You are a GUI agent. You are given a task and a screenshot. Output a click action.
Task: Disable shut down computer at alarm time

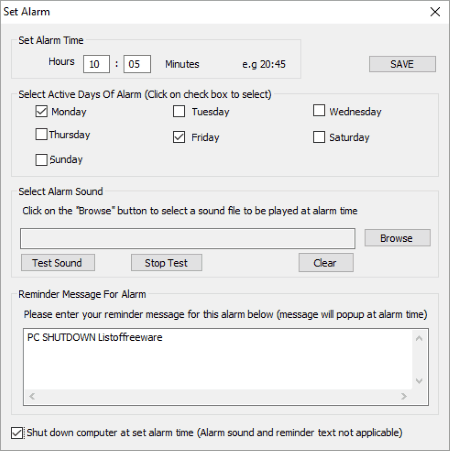[17, 433]
